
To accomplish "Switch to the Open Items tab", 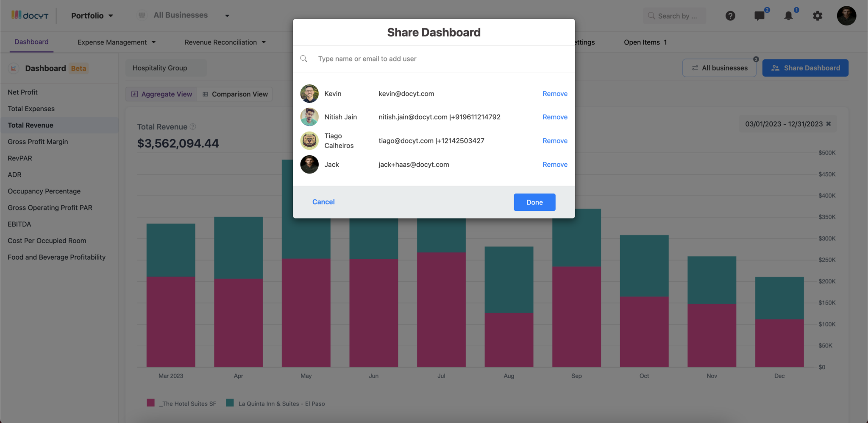I will 645,42.
